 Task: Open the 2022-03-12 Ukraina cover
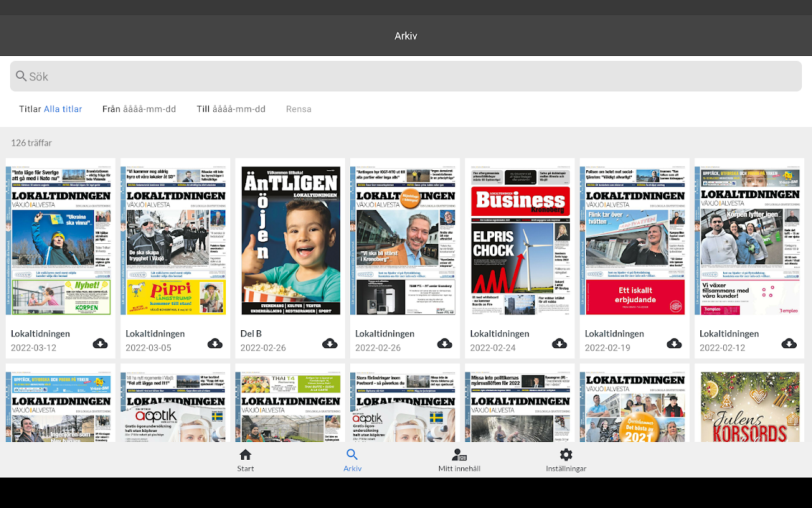click(x=60, y=241)
